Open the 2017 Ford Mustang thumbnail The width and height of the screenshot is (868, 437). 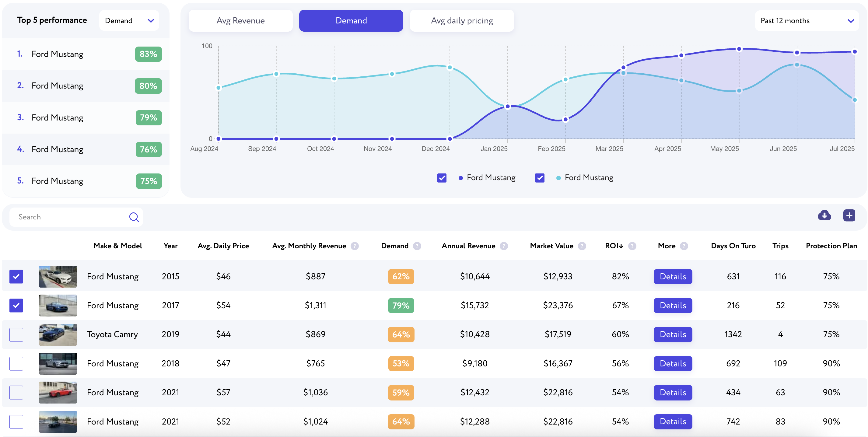coord(58,306)
